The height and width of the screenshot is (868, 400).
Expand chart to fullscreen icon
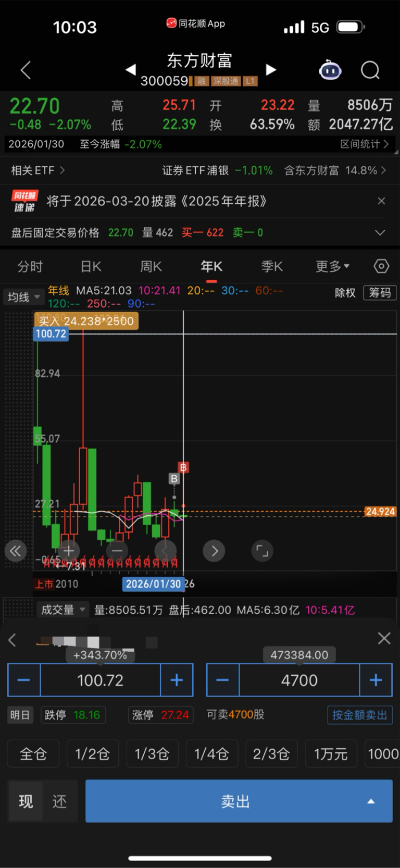[x=262, y=551]
